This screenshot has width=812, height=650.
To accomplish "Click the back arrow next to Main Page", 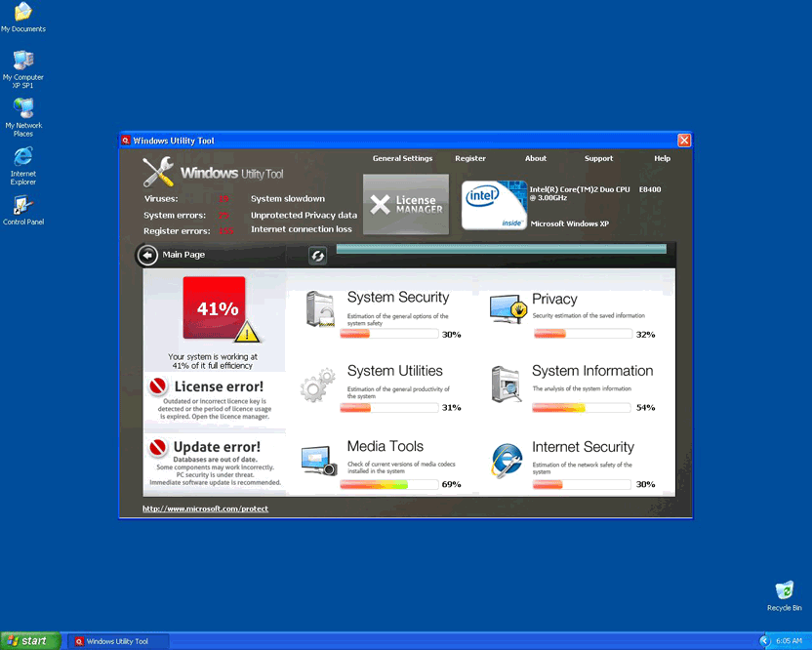I will click(x=146, y=255).
